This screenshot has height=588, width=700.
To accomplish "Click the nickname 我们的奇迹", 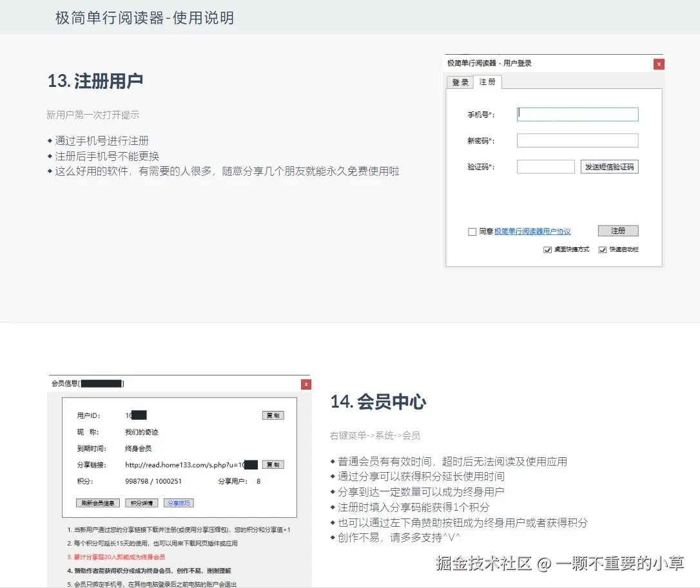I will click(x=142, y=432).
